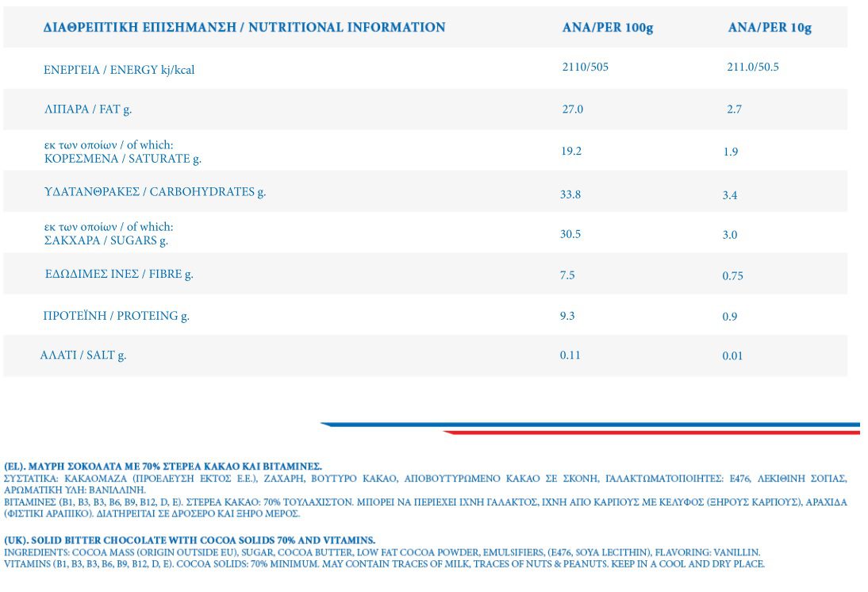
Task: Click the Fibre g. row label
Action: 119,275
